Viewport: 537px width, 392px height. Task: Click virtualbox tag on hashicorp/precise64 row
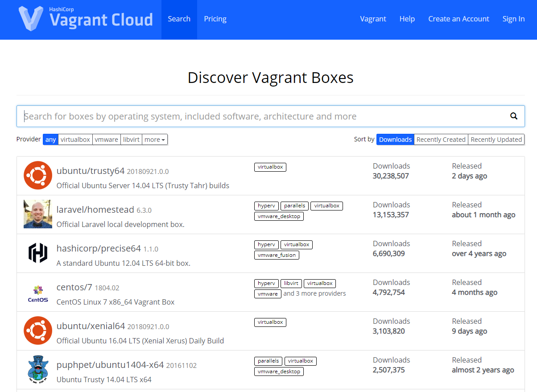[297, 245]
